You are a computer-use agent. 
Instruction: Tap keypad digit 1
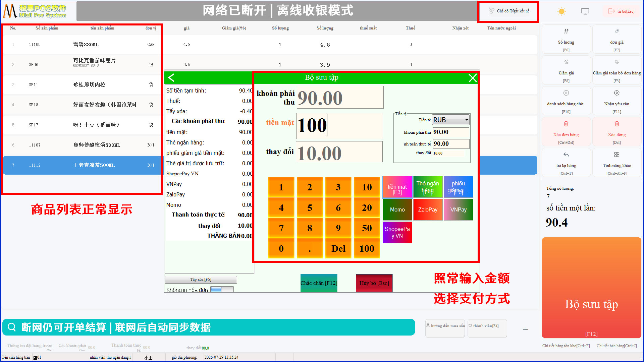(x=281, y=187)
